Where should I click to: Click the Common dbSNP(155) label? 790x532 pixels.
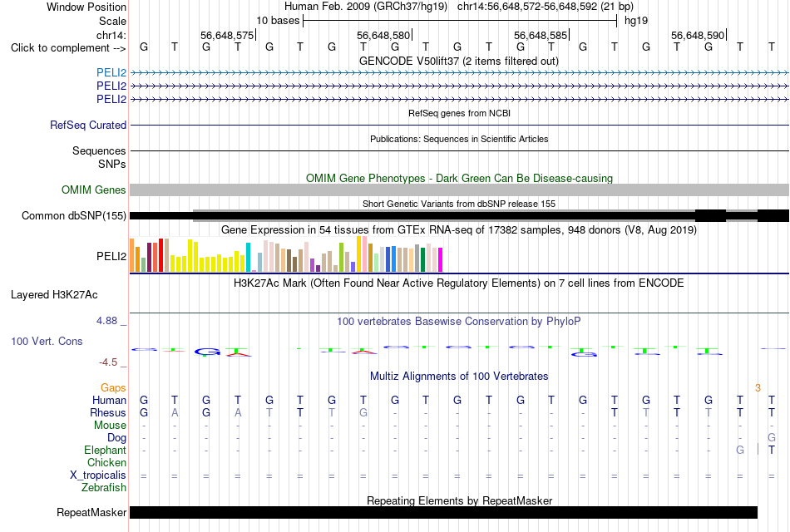tap(73, 215)
